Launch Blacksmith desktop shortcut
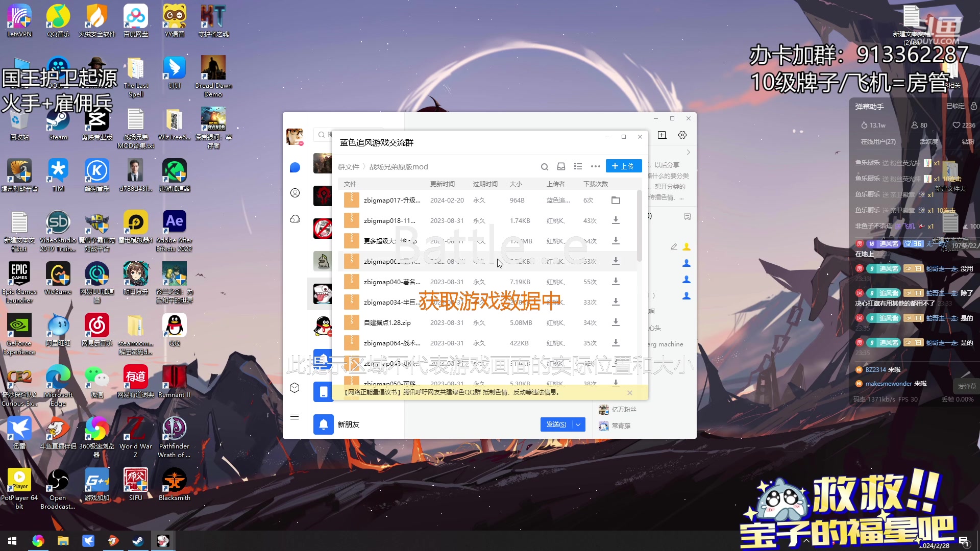This screenshot has height=551, width=980. [175, 485]
